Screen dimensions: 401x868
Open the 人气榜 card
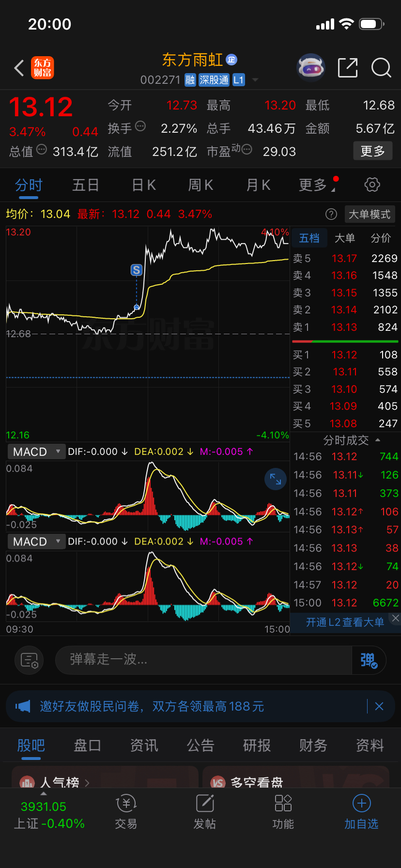tap(105, 777)
